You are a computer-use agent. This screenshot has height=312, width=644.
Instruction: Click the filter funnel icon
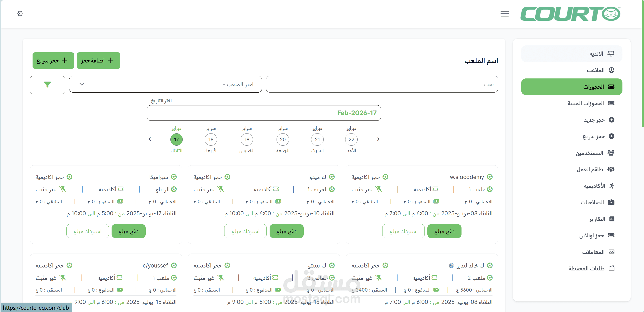coord(47,85)
